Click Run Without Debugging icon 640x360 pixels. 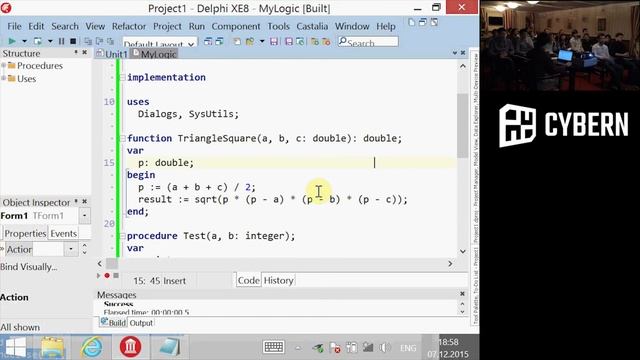pyautogui.click(x=38, y=41)
